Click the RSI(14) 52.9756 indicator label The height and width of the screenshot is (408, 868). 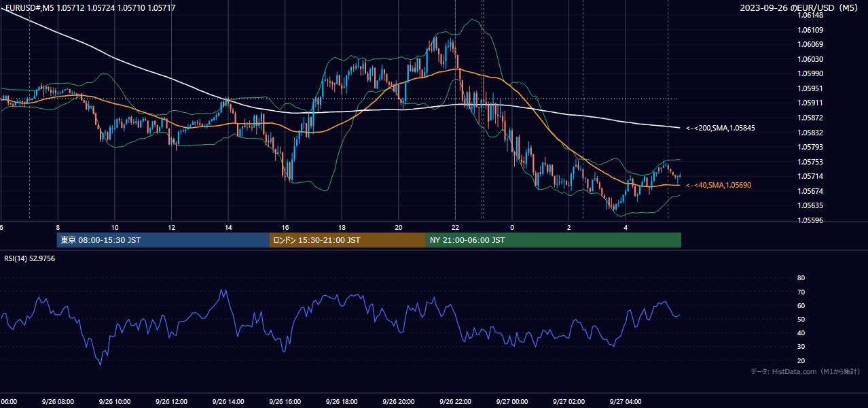30,258
